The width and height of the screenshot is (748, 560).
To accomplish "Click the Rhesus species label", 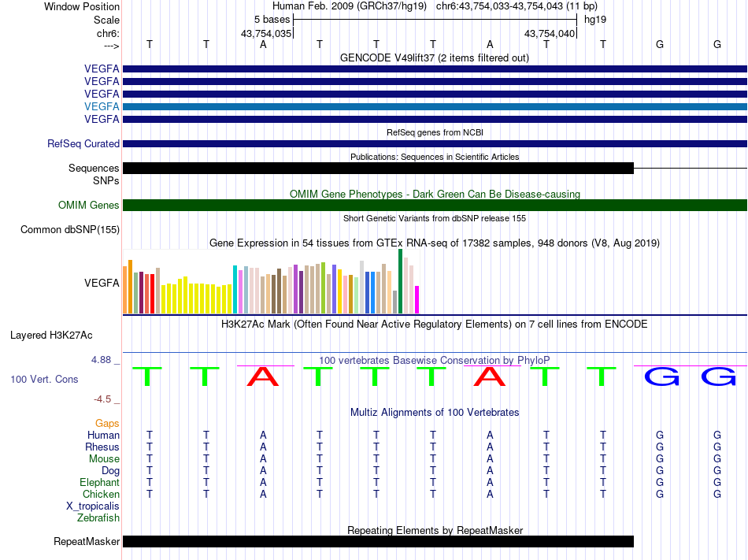I will tap(102, 447).
